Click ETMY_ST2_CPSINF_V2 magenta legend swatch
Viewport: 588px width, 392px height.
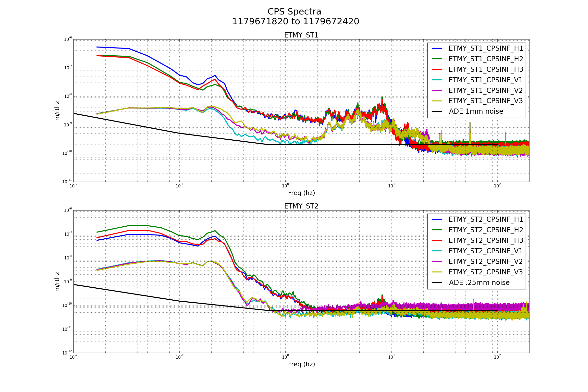pos(437,261)
